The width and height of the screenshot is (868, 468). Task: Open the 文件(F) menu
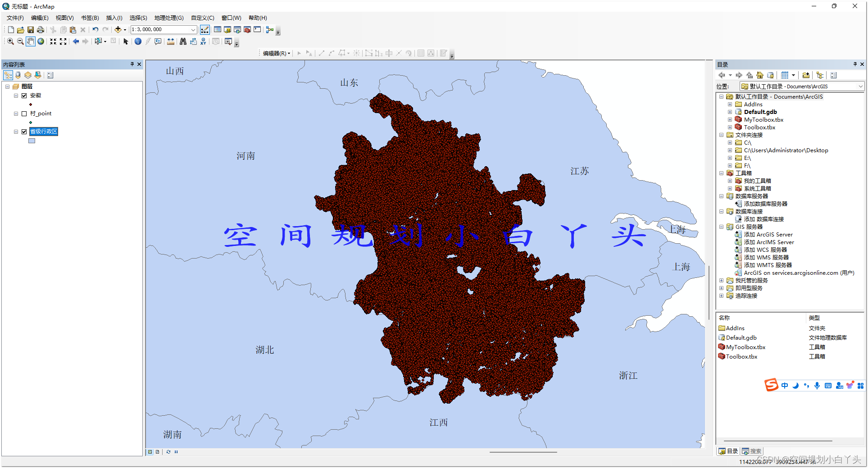pos(15,18)
